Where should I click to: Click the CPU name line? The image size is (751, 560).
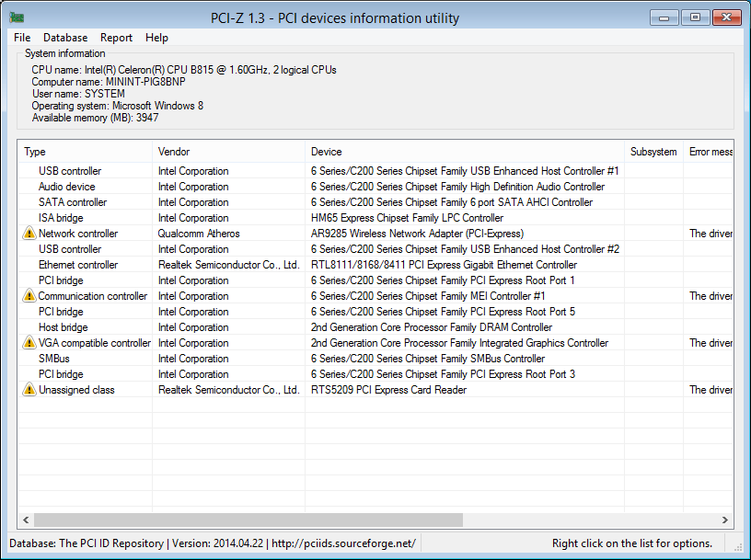(x=184, y=70)
